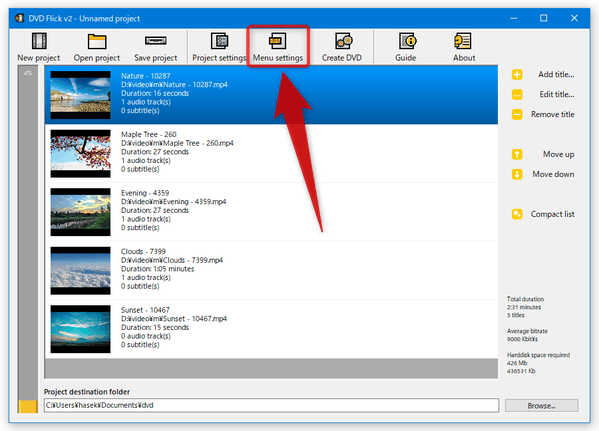Select the Evening - 4359 thumbnail

click(x=80, y=212)
